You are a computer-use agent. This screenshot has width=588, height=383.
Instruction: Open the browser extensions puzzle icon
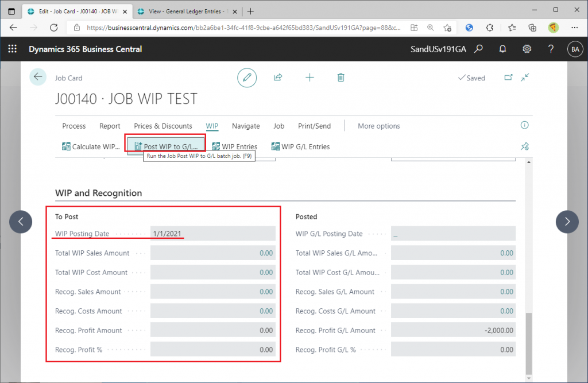(489, 28)
